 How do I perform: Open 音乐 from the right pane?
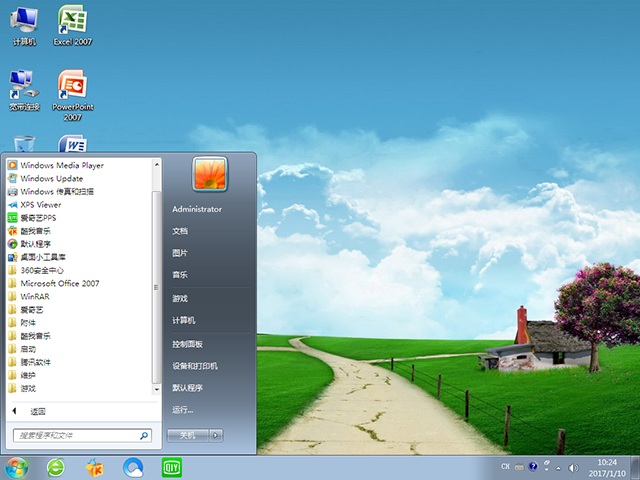(180, 275)
